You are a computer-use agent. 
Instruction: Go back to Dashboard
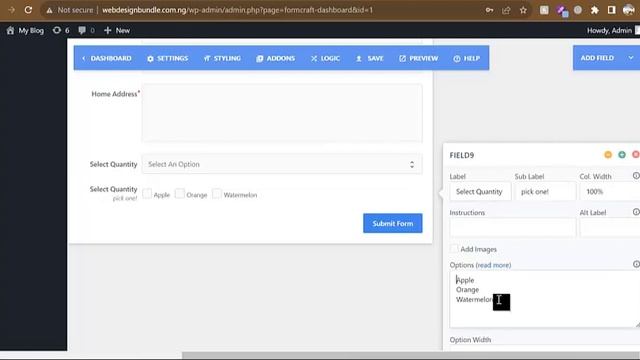tap(107, 58)
